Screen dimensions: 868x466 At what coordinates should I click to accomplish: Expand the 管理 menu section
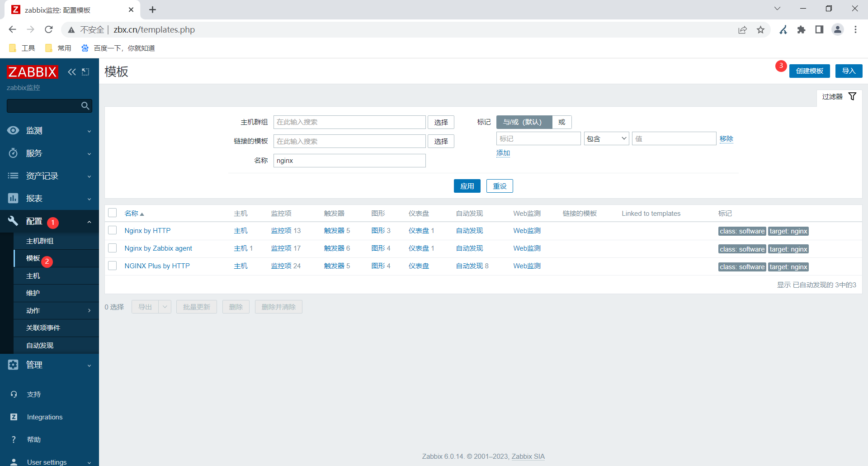pyautogui.click(x=49, y=365)
